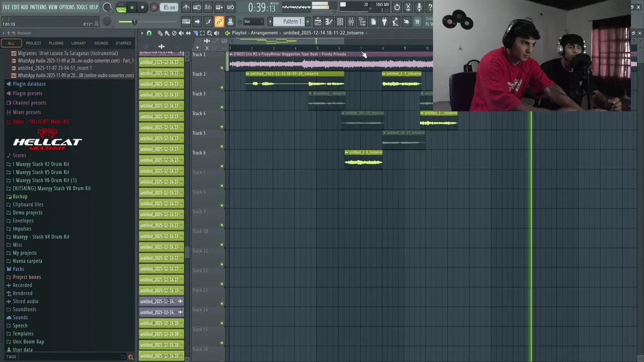Switch to the STARRED browser tab

click(x=123, y=43)
